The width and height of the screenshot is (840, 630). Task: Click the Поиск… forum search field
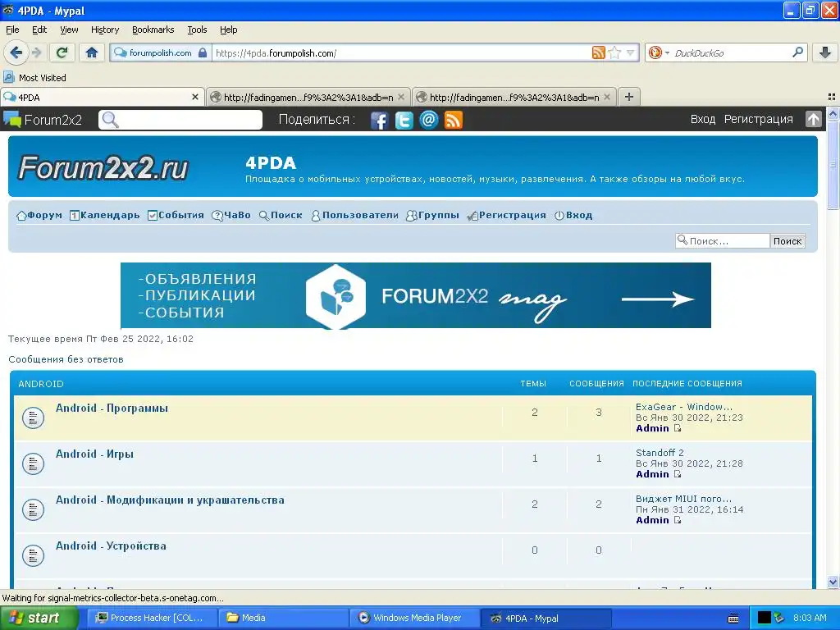pos(723,241)
